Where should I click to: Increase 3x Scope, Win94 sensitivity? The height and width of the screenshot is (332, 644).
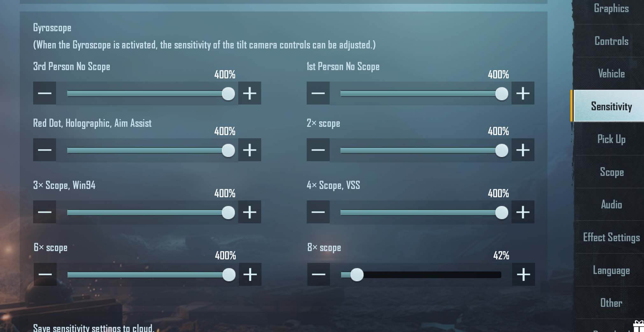[x=250, y=212]
